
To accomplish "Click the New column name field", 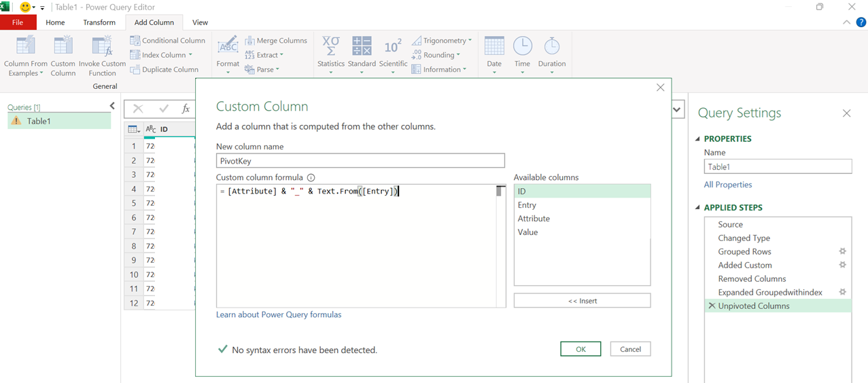I will (x=360, y=161).
